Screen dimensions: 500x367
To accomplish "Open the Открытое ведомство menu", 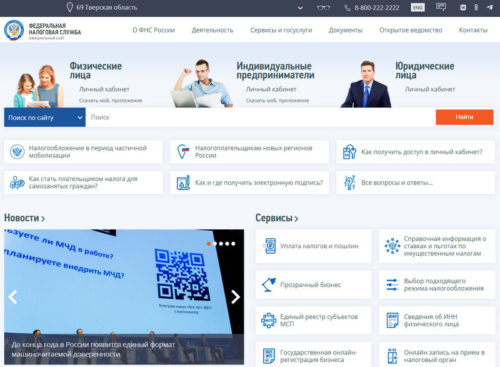I will [x=411, y=30].
